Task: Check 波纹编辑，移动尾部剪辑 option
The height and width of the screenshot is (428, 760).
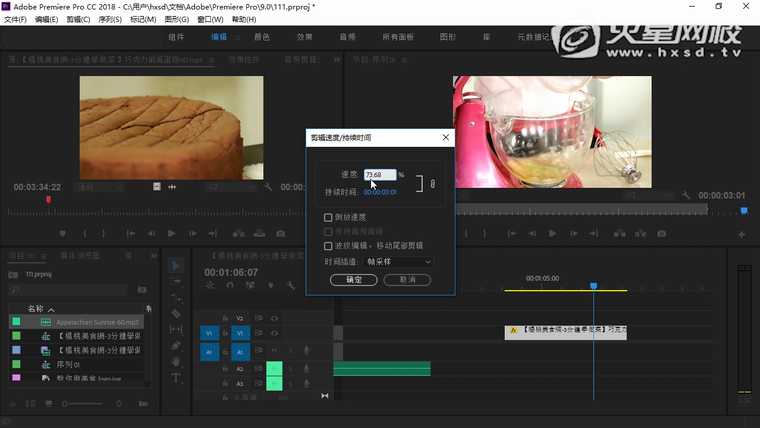Action: 328,245
